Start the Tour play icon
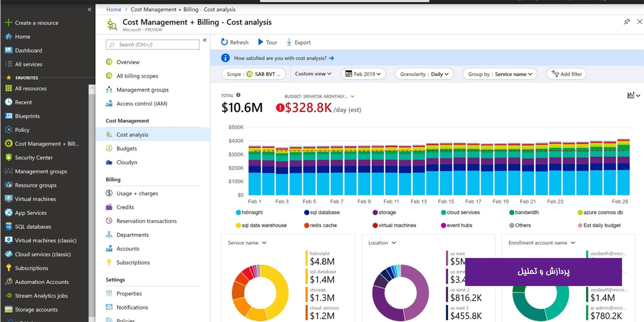The image size is (644, 322). click(x=261, y=42)
